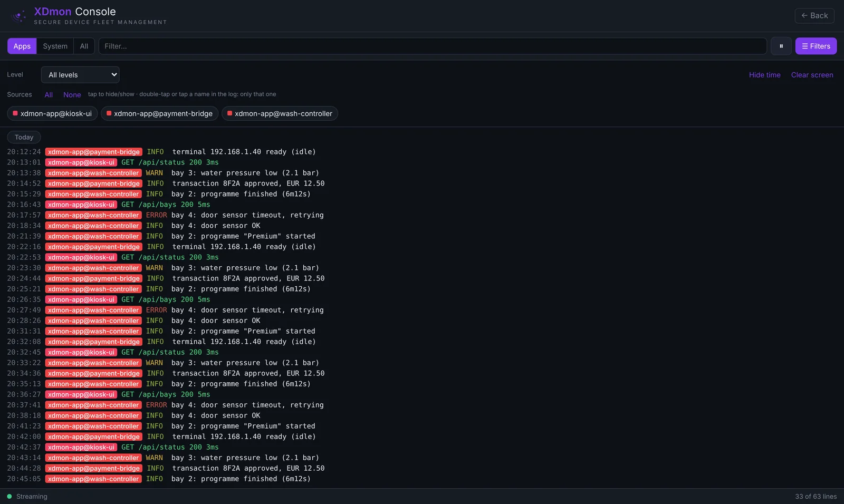This screenshot has height=504, width=844.
Task: Switch to the All logs tab
Action: [84, 46]
